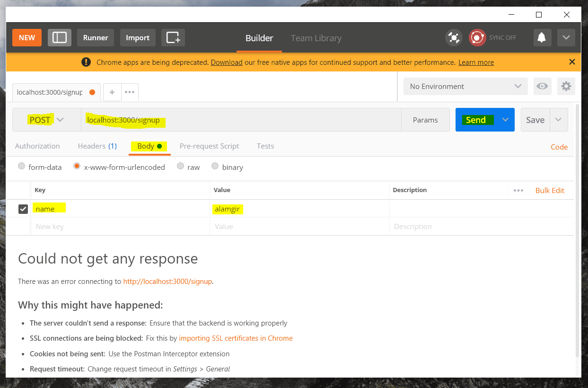This screenshot has height=388, width=588.
Task: Open the tab options ellipsis
Action: (x=130, y=92)
